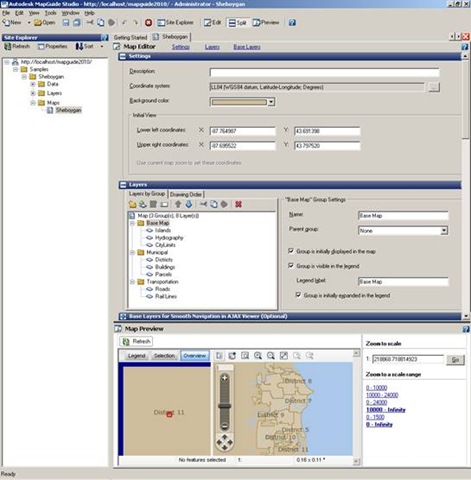The height and width of the screenshot is (480, 471).
Task: Collapse the Transportation group in layer tree
Action: (x=132, y=282)
